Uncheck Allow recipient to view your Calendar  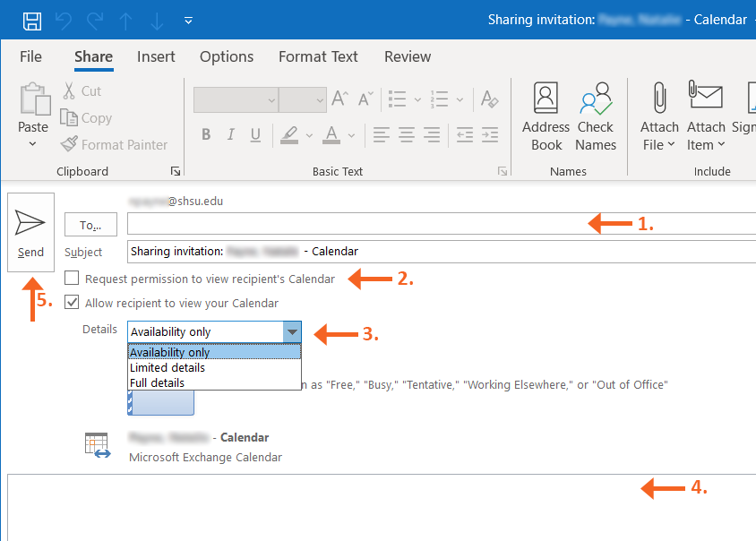(x=72, y=303)
